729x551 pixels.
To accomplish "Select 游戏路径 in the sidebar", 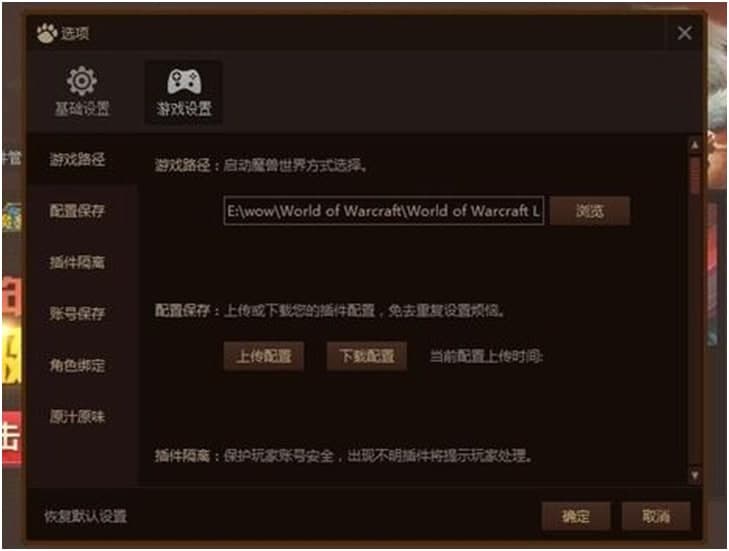I will 78,159.
